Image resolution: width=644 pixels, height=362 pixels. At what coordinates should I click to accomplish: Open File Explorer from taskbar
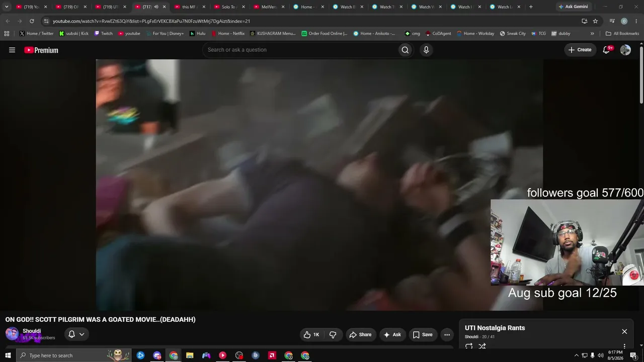tap(190, 355)
